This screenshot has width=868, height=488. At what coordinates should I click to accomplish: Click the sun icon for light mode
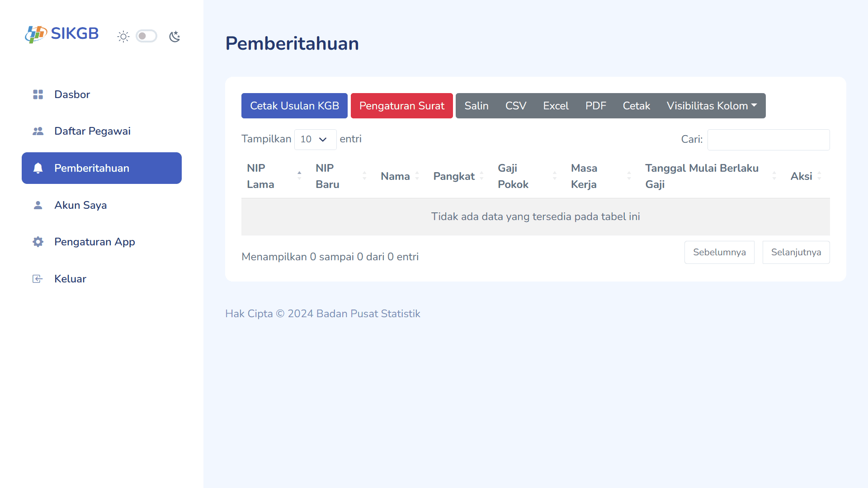123,36
